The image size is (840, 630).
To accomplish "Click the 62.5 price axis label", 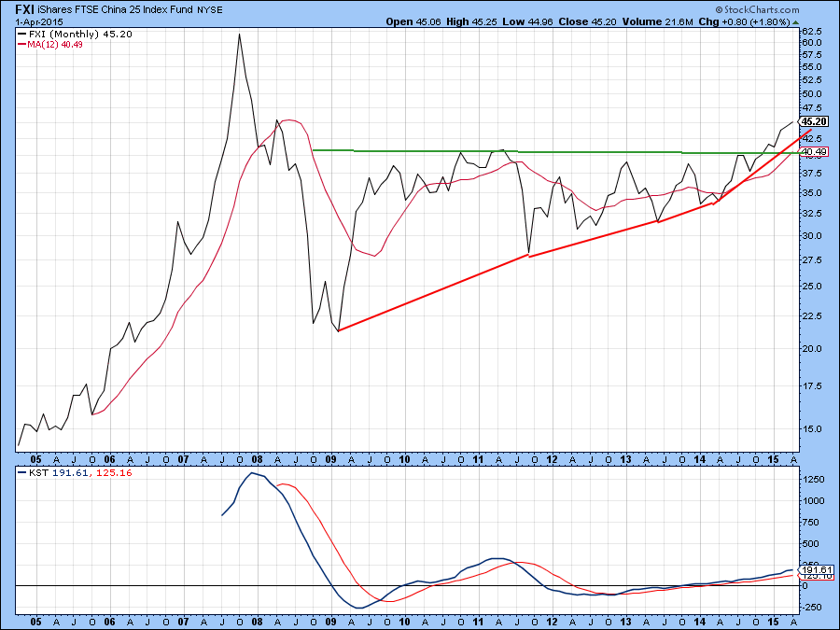I will click(x=812, y=31).
